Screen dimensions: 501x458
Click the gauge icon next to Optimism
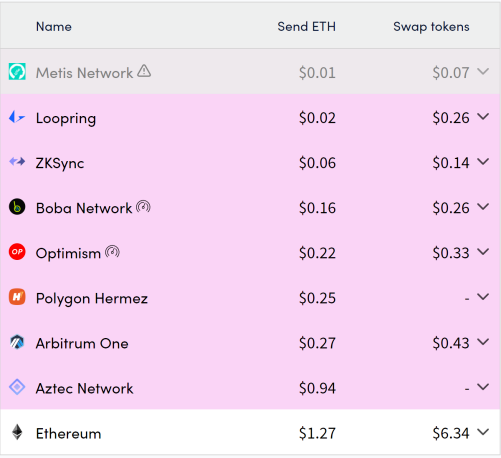(x=112, y=252)
